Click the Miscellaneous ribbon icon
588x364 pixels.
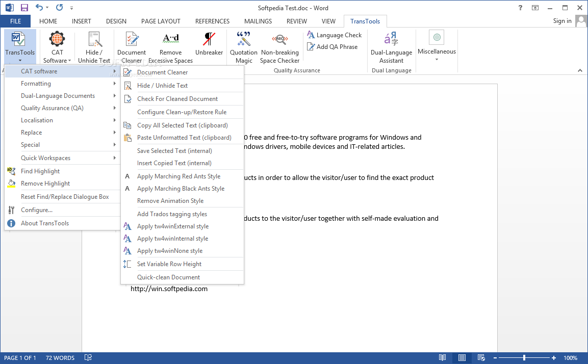(437, 38)
